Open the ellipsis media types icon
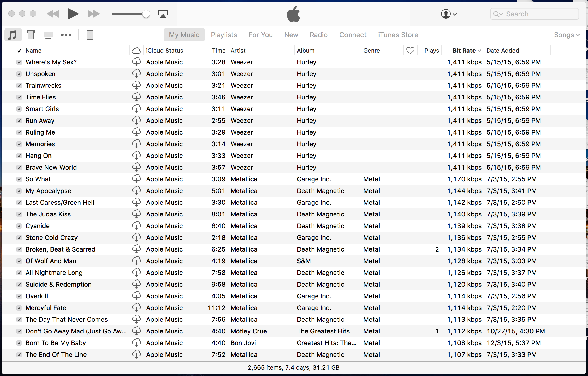Viewport: 588px width, 376px height. tap(66, 35)
